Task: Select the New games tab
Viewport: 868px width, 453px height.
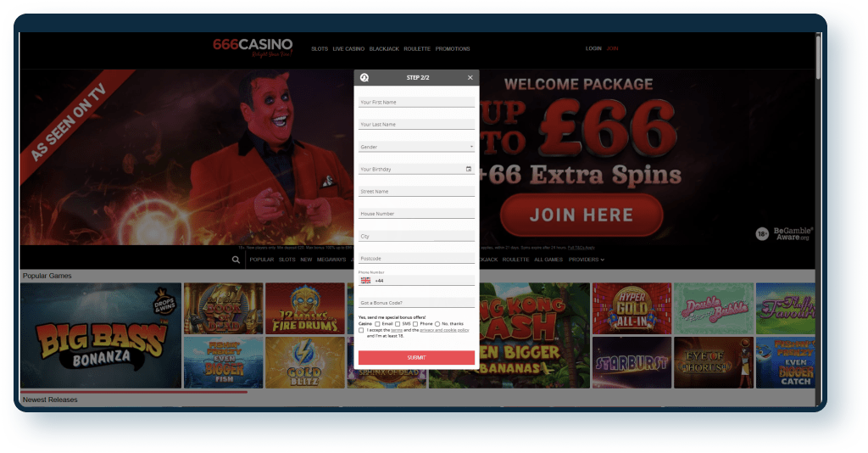Action: click(x=306, y=260)
